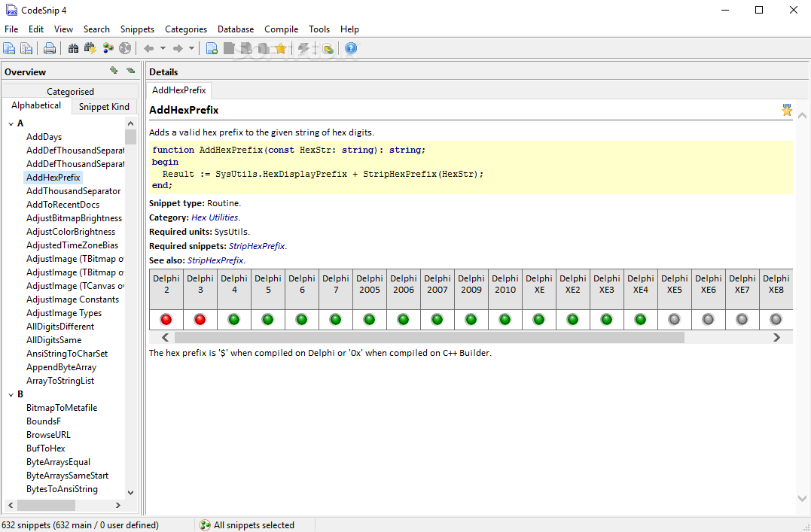Click the CodeSnip app icon in the title bar
This screenshot has width=811, height=532.
11,10
